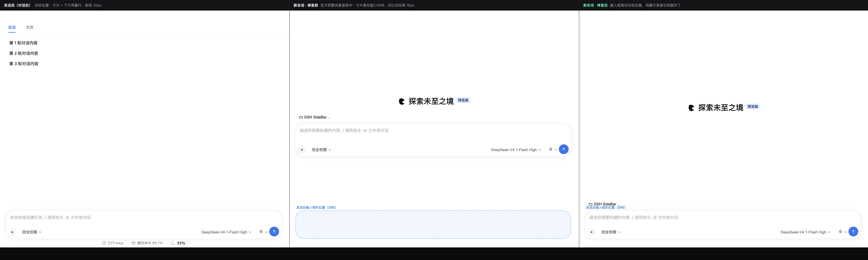
Task: Select the 第 1 轮对话内容 row
Action: click(x=24, y=43)
